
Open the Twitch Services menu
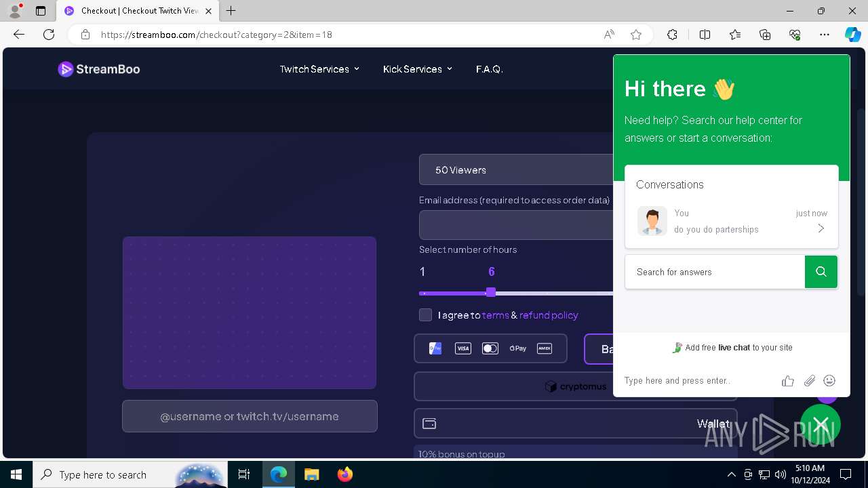(319, 69)
